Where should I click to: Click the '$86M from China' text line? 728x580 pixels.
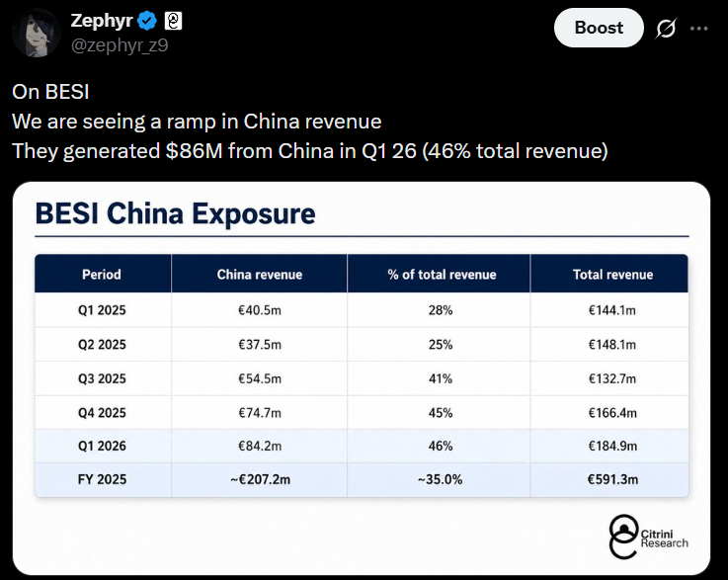(310, 151)
